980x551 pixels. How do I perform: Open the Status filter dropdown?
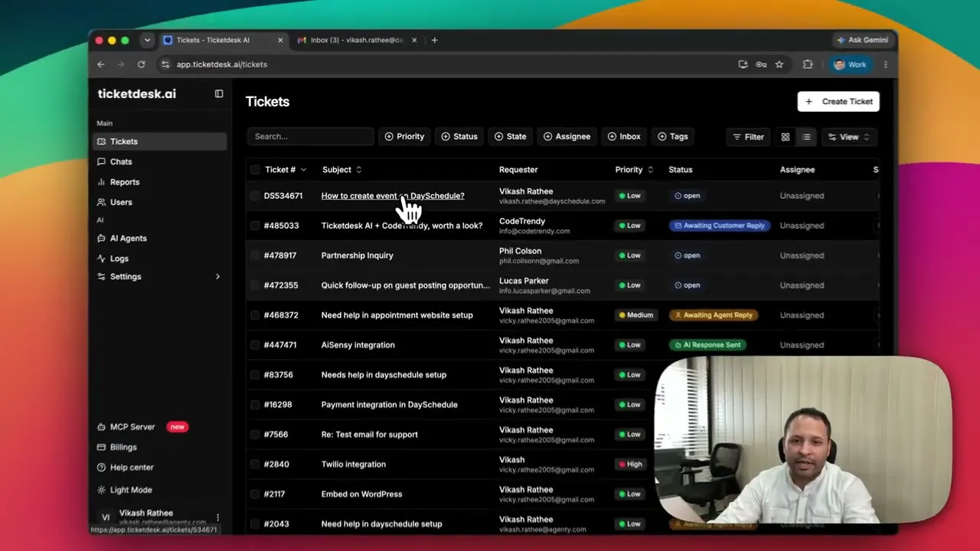click(459, 136)
